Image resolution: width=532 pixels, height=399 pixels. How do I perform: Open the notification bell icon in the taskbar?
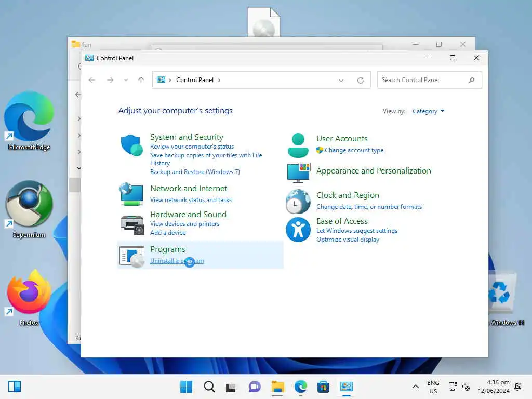click(x=518, y=387)
